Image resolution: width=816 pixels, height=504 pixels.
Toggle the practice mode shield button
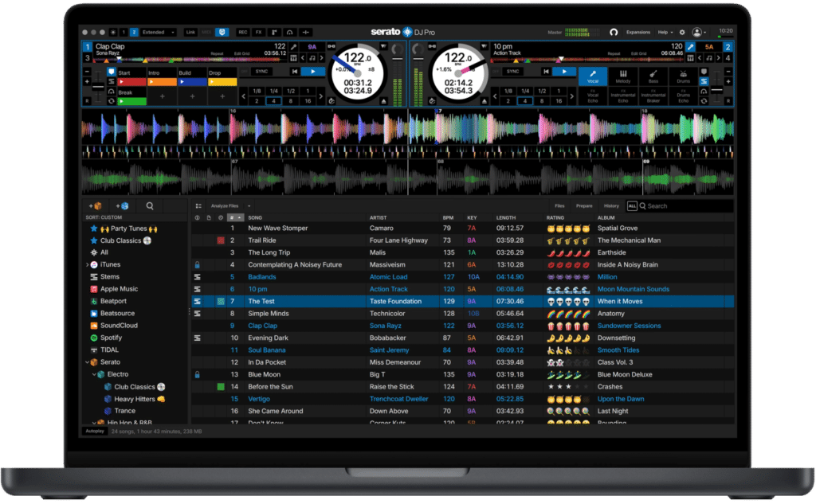click(x=222, y=33)
